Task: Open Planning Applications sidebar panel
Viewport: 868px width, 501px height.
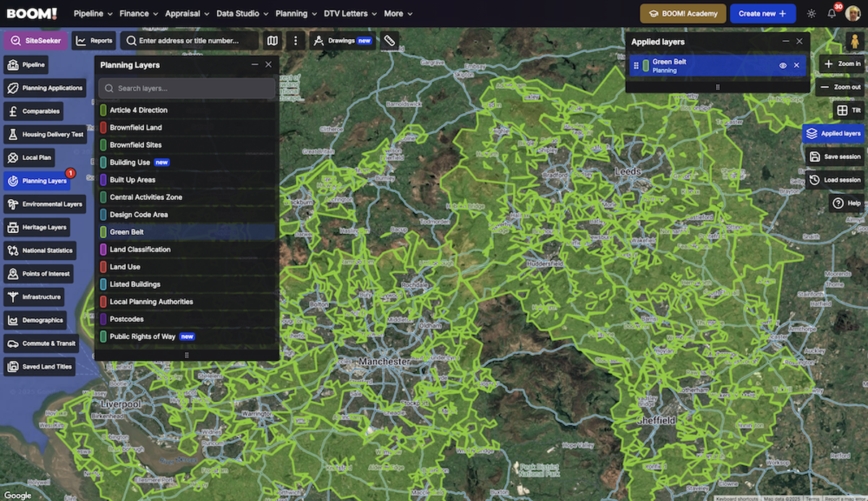Action: (45, 88)
